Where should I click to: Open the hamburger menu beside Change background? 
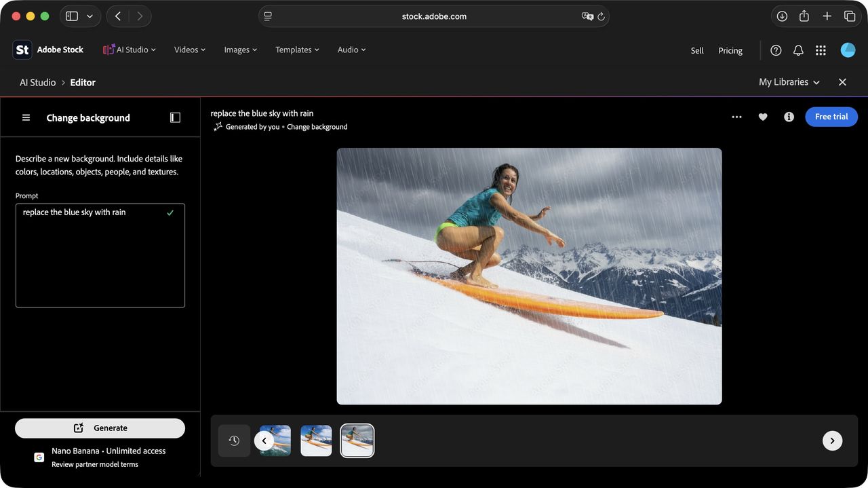pos(26,117)
